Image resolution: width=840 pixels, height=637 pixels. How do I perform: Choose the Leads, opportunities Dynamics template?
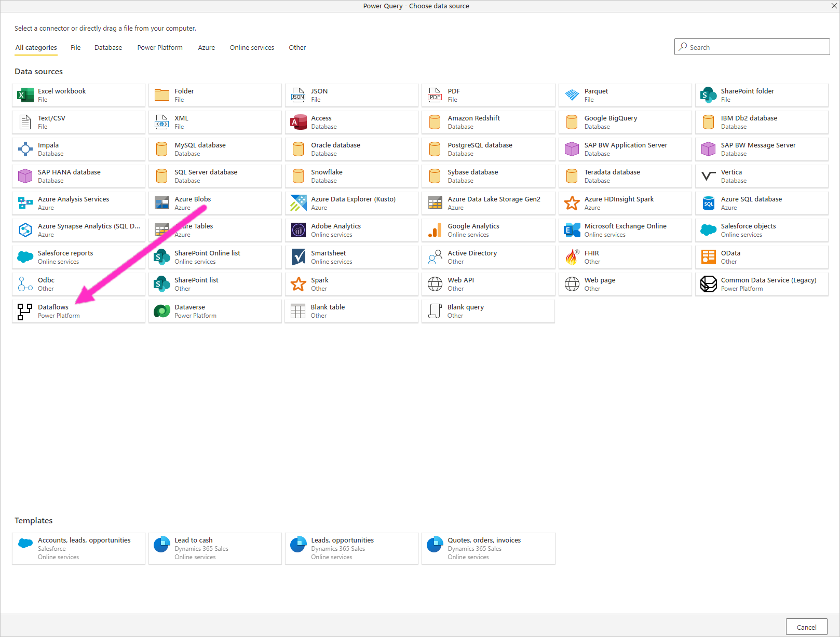tap(351, 548)
